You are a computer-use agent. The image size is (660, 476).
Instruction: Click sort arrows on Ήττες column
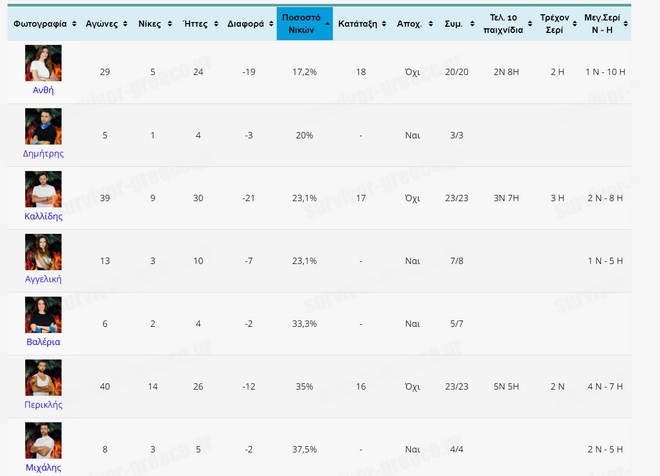[201, 22]
